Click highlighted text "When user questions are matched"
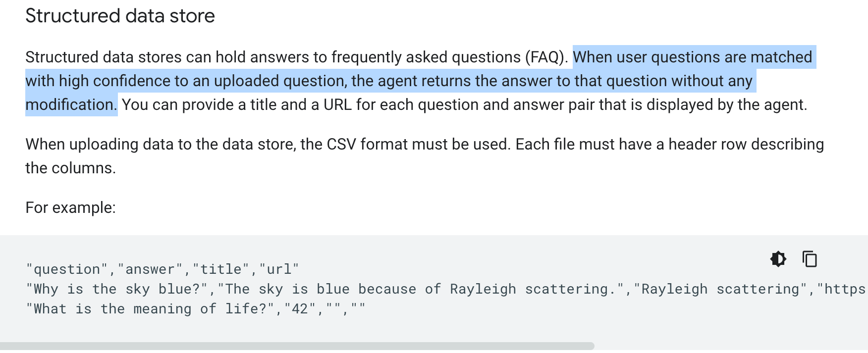Image resolution: width=868 pixels, height=353 pixels. pyautogui.click(x=692, y=57)
